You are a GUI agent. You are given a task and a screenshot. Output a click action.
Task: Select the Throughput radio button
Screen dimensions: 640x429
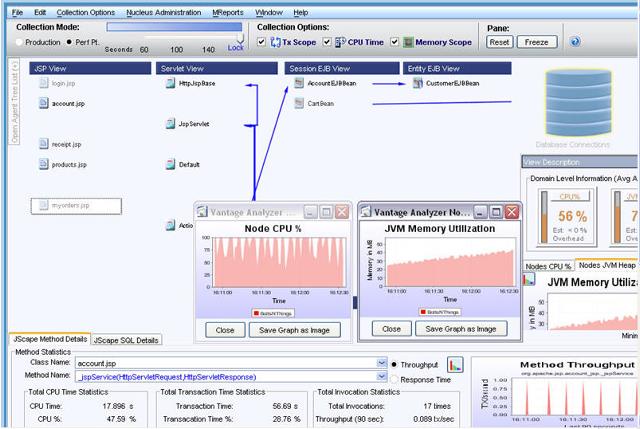(x=394, y=365)
